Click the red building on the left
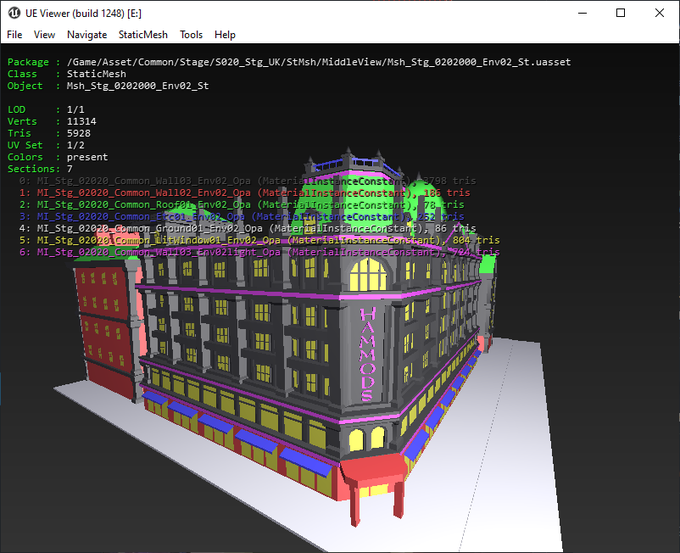This screenshot has height=553, width=680. click(103, 330)
